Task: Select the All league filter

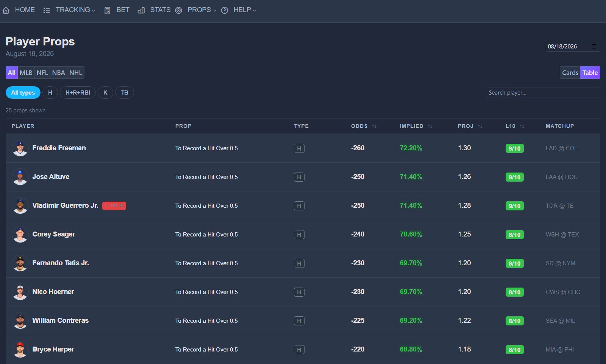Action: tap(12, 73)
